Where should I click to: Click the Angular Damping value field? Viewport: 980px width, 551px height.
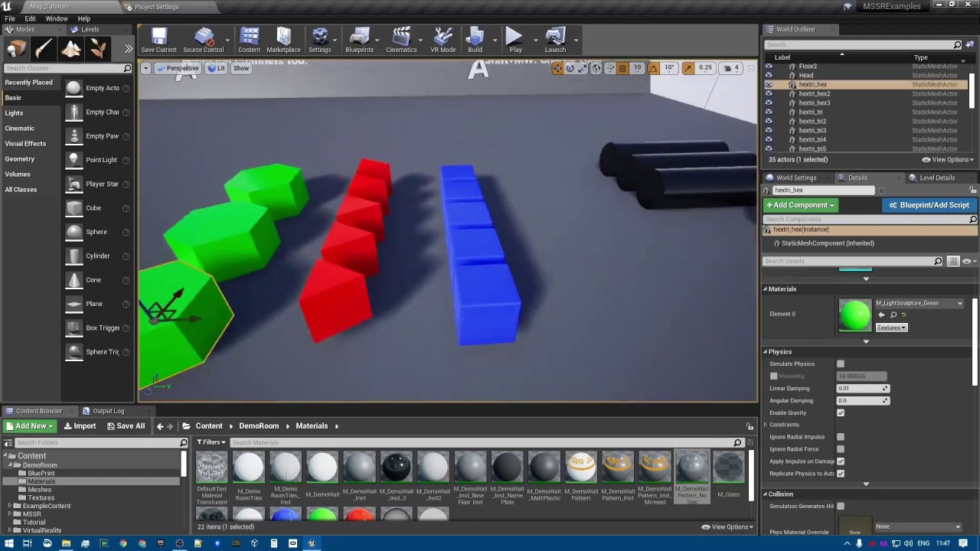pos(863,400)
